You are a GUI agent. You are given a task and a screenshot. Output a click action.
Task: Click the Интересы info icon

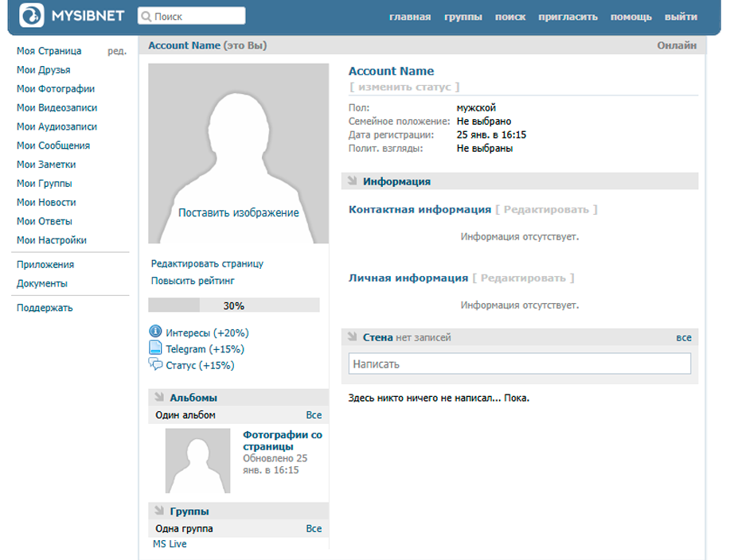(155, 332)
